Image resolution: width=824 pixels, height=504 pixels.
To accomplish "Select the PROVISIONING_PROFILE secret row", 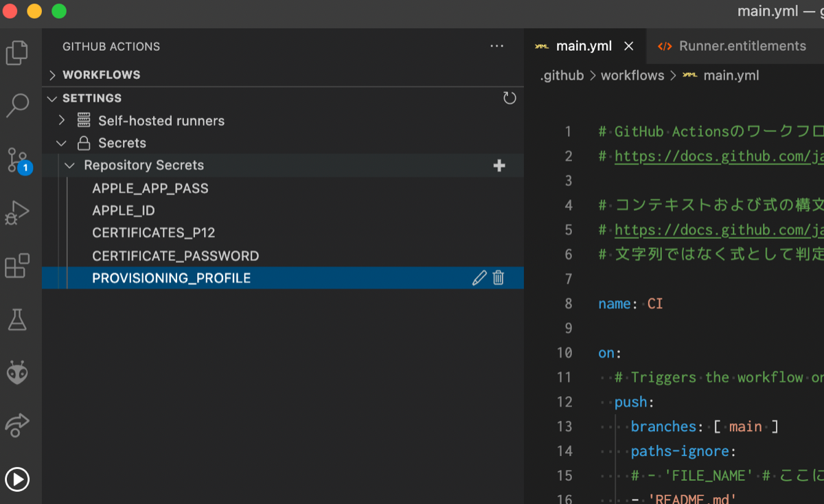I will 283,278.
